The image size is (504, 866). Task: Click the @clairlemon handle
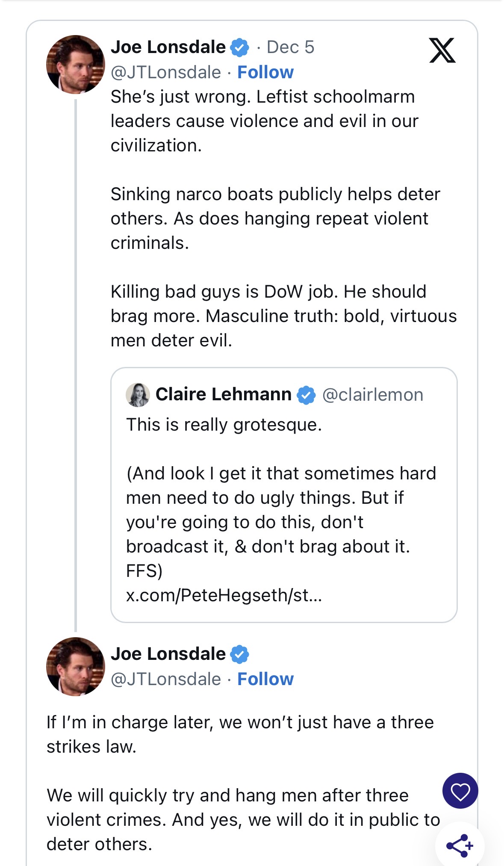point(373,395)
